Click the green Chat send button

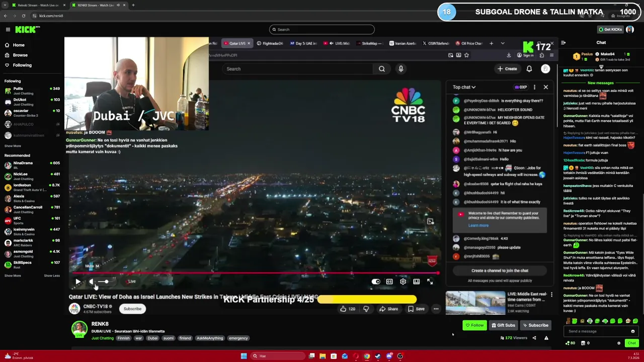pos(632,343)
